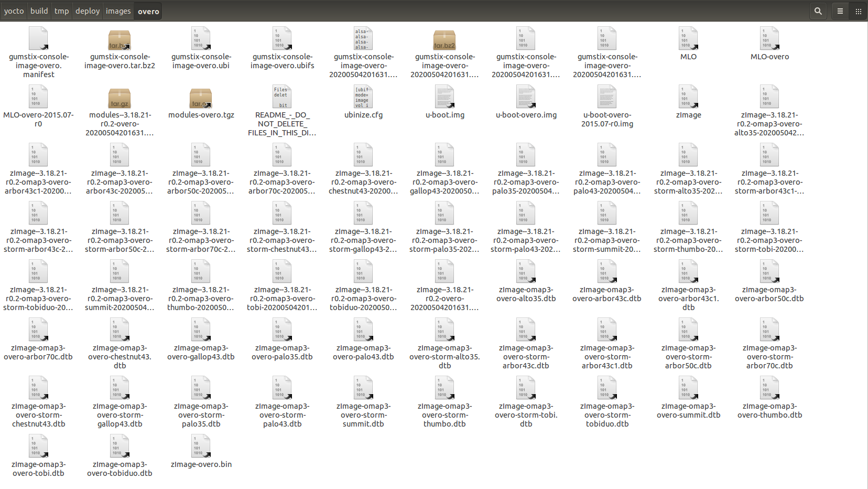The width and height of the screenshot is (868, 489).
Task: Click the zImage filename ending 'overo-thumbo-2020050...'
Action: [201, 299]
